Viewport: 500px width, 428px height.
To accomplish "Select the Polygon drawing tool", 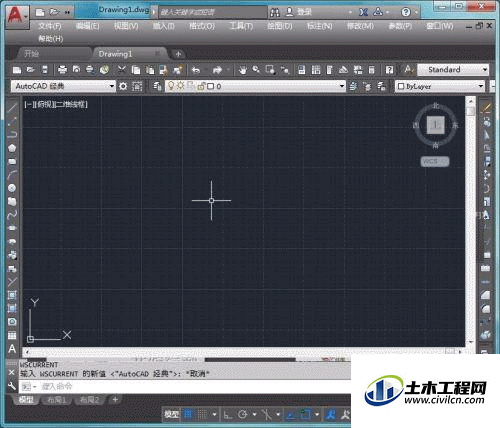I will (12, 148).
